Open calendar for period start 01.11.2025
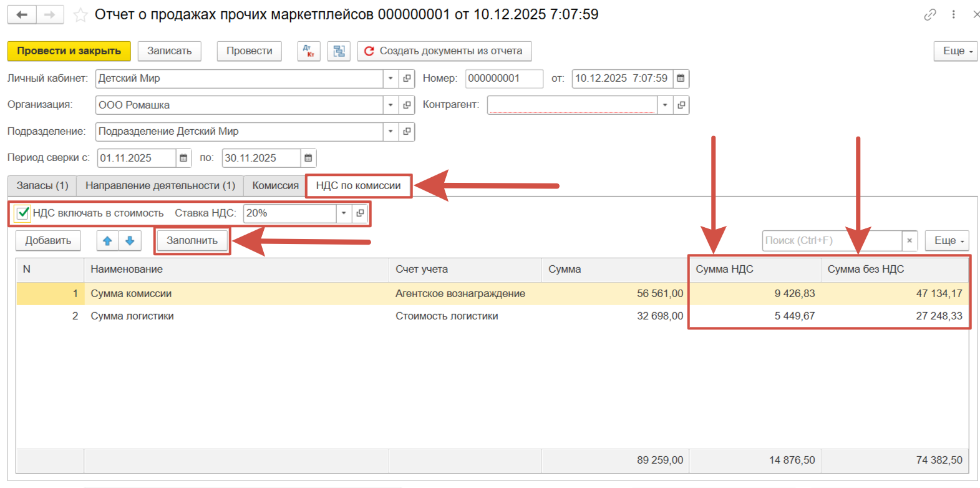The image size is (980, 488). [x=183, y=159]
